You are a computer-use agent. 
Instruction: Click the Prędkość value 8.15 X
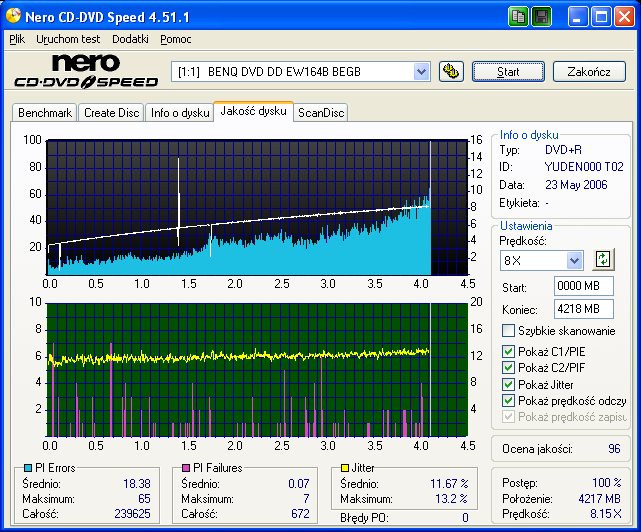point(606,514)
